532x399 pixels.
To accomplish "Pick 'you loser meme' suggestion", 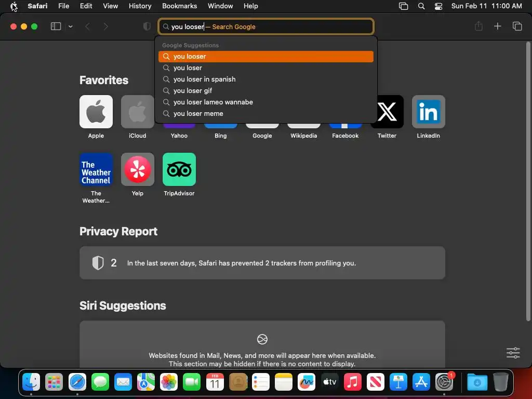I will point(266,114).
